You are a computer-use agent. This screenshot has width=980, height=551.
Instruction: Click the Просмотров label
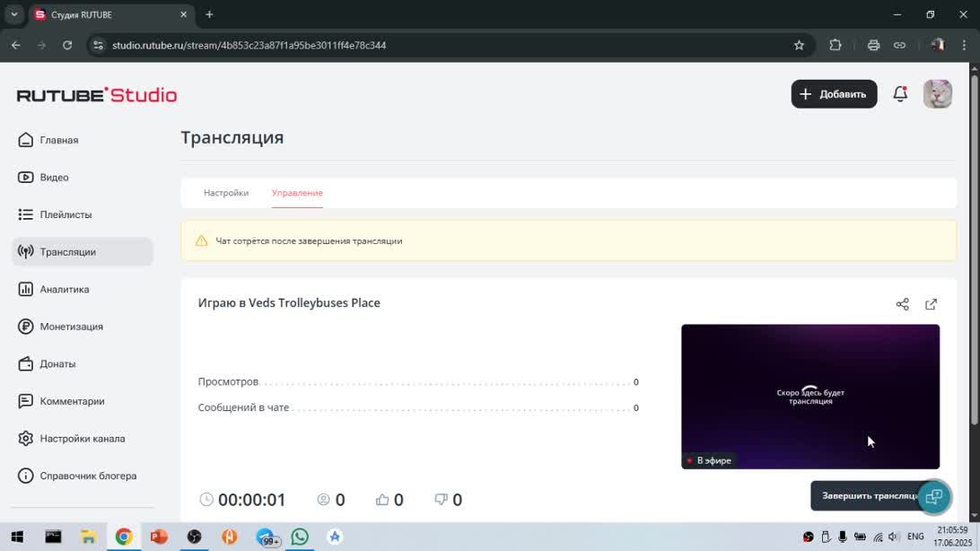228,381
